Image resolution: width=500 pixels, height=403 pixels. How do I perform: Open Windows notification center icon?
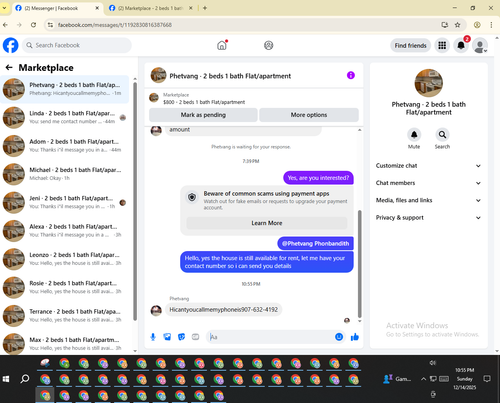coord(487,379)
